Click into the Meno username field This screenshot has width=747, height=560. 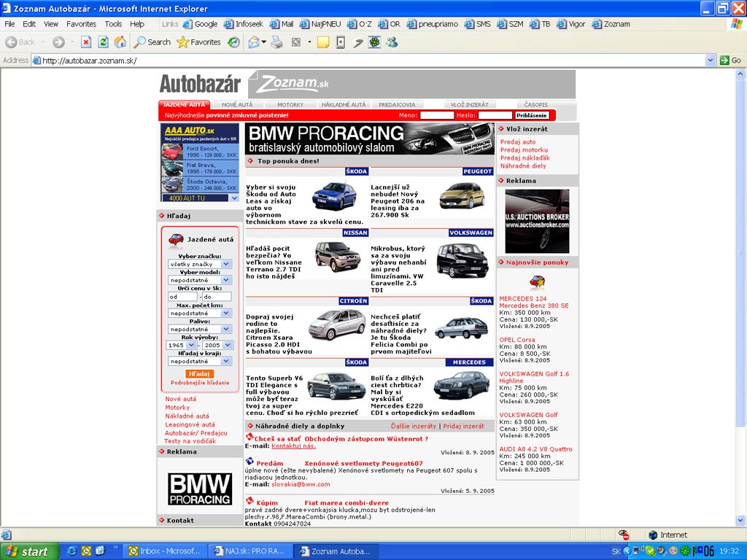point(437,115)
